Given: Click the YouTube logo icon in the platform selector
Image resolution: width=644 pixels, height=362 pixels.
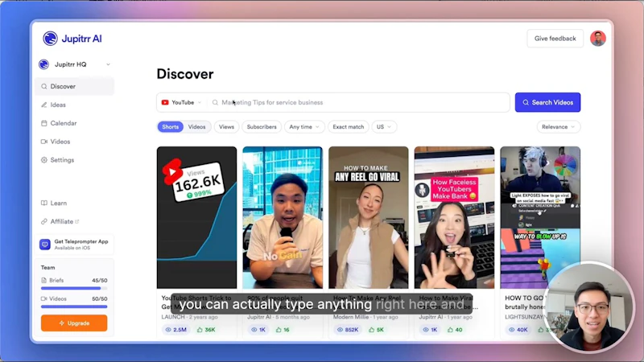Looking at the screenshot, I should [165, 103].
